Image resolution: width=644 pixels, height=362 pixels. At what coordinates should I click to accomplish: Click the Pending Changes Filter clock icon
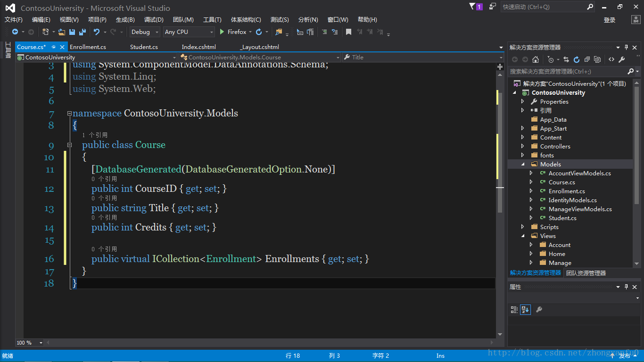551,59
